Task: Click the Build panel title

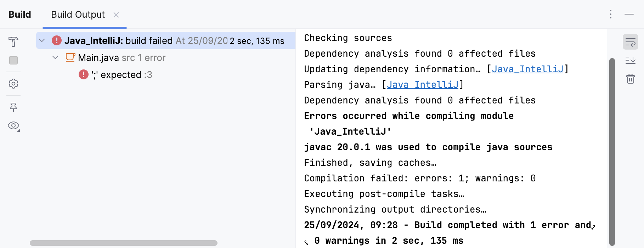Action: click(20, 15)
